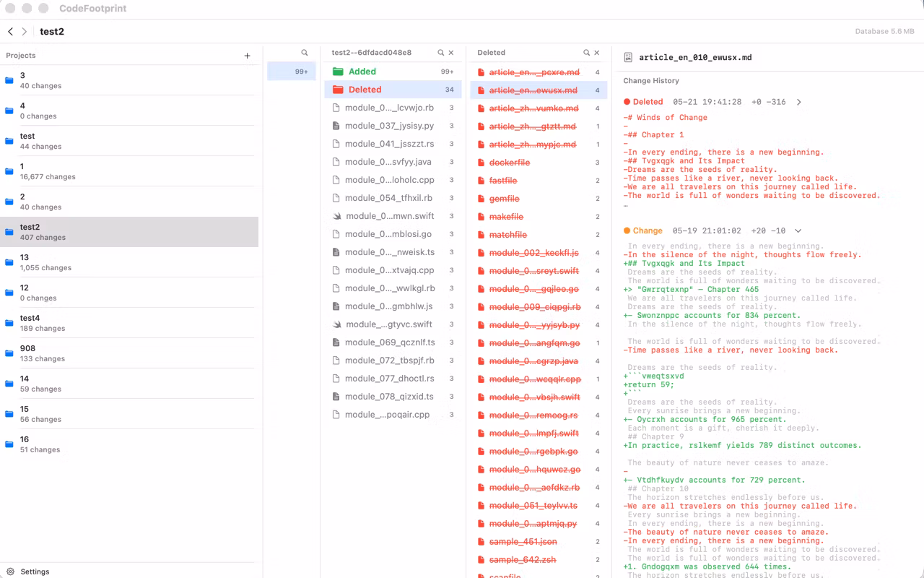
Task: Open project 15 with 56 changes
Action: click(129, 414)
